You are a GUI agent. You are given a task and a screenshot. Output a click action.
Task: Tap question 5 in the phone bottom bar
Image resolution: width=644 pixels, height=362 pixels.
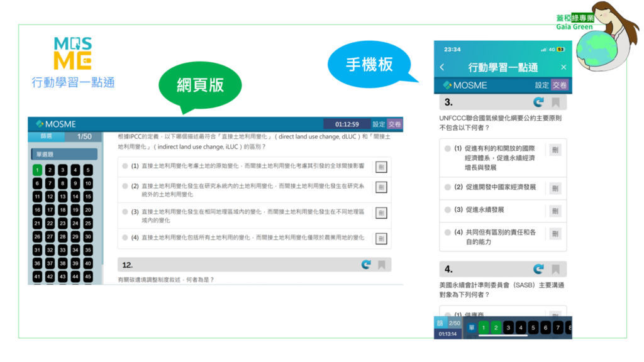click(533, 327)
